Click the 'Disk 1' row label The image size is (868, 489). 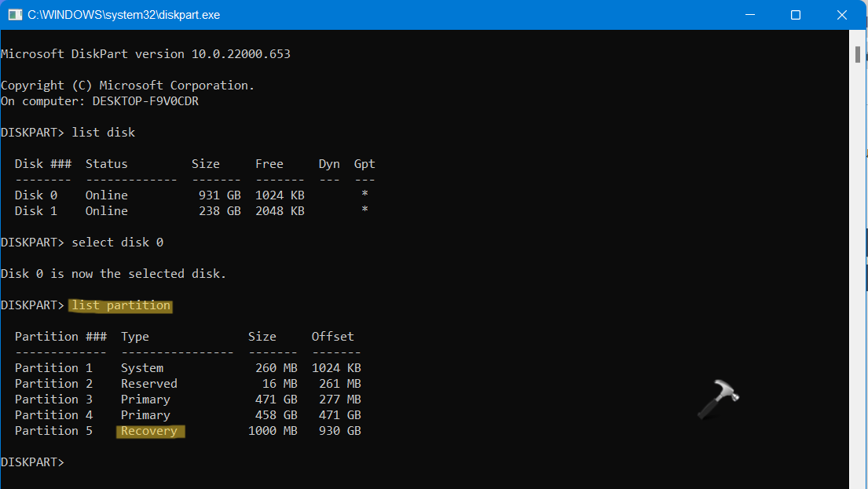[x=36, y=211]
